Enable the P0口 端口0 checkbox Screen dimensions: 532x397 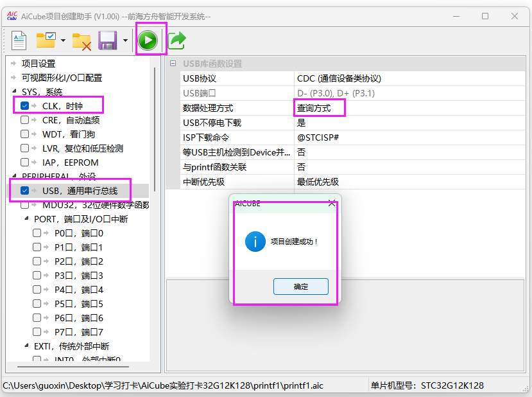37,233
